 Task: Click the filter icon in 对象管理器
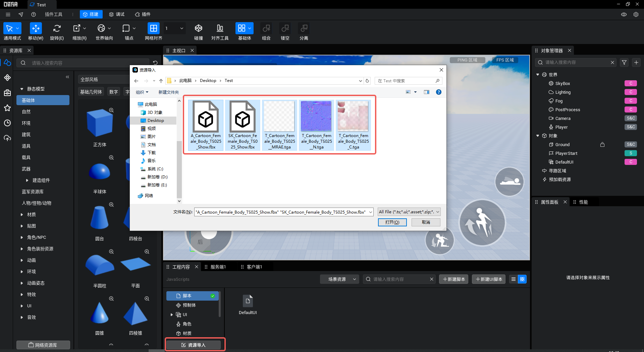tap(624, 62)
